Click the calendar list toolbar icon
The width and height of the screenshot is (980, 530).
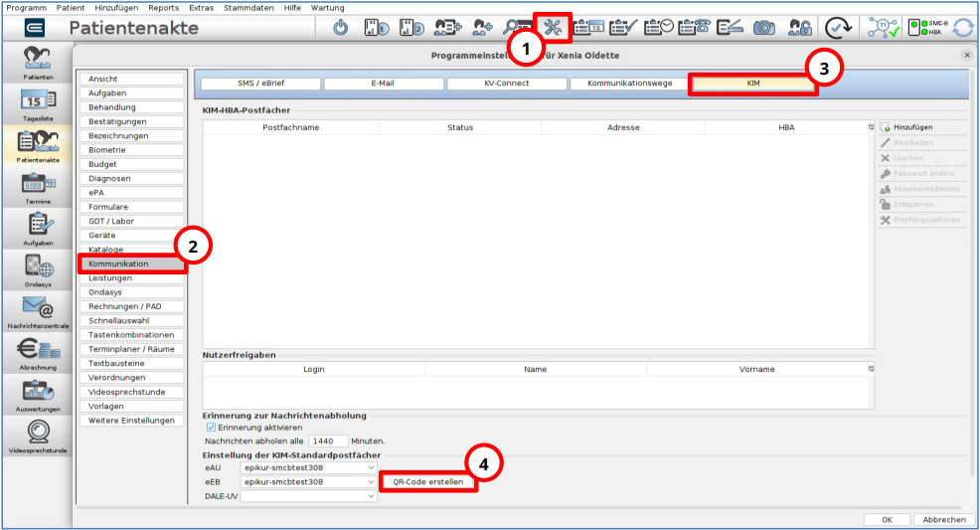click(588, 28)
